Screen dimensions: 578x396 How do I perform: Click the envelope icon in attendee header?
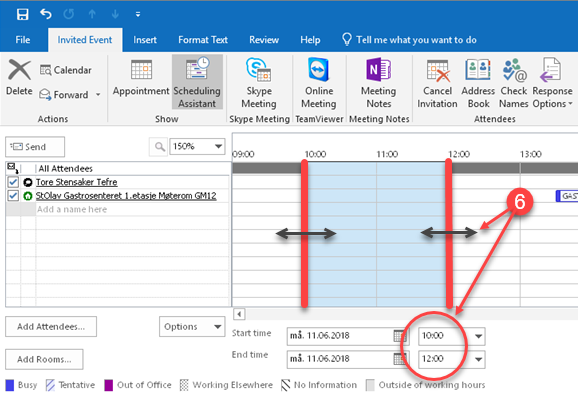point(13,168)
